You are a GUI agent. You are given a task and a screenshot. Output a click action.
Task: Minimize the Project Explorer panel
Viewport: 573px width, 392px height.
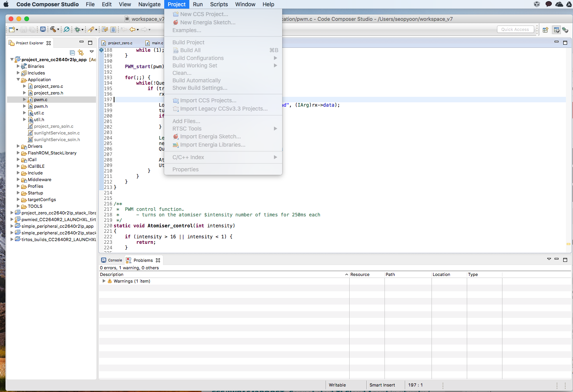coord(82,42)
